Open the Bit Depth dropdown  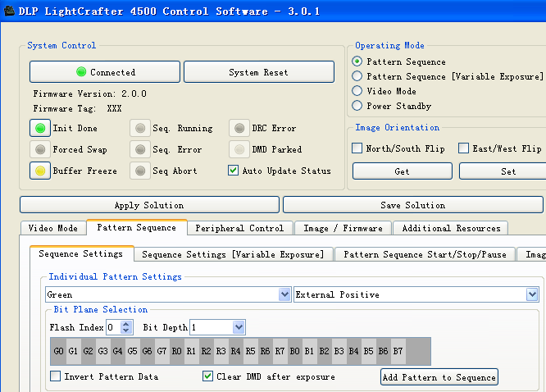coord(239,327)
